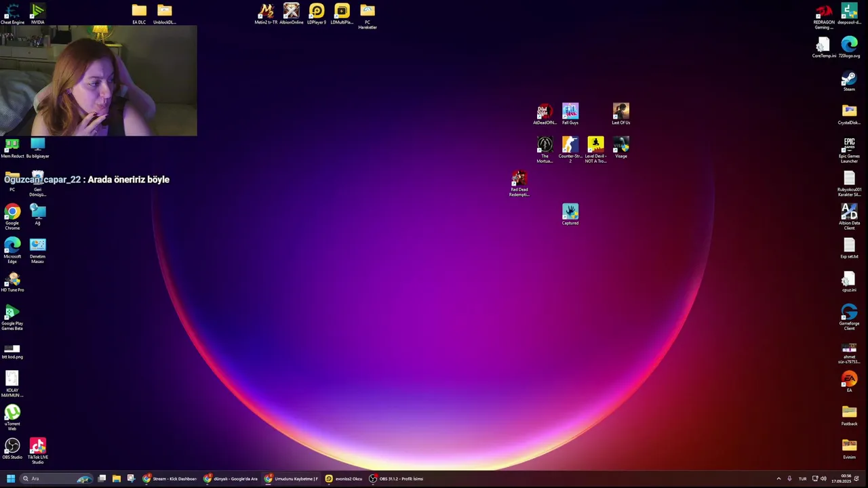This screenshot has height=488, width=868.
Task: Open the Denetim Masası icon
Action: pos(37,250)
